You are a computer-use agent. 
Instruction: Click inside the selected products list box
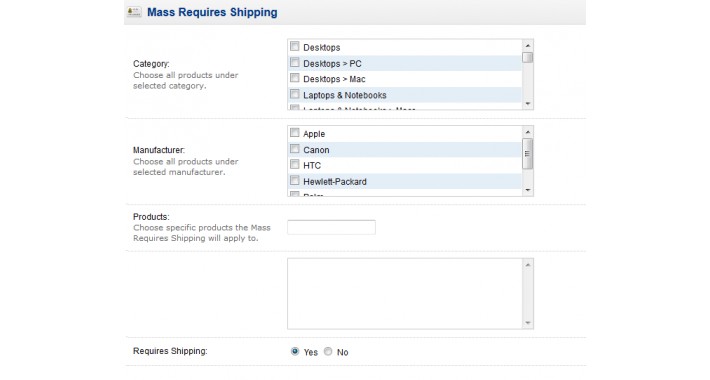[x=405, y=293]
